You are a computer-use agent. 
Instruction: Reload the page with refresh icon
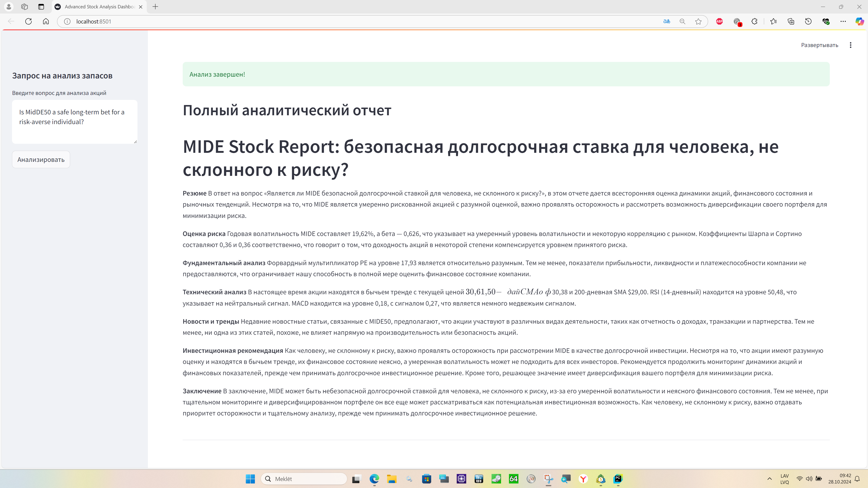click(x=28, y=21)
